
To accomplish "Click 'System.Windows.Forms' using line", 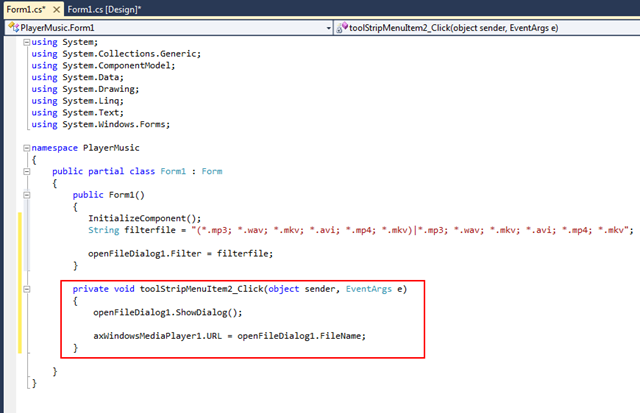I will [x=101, y=124].
